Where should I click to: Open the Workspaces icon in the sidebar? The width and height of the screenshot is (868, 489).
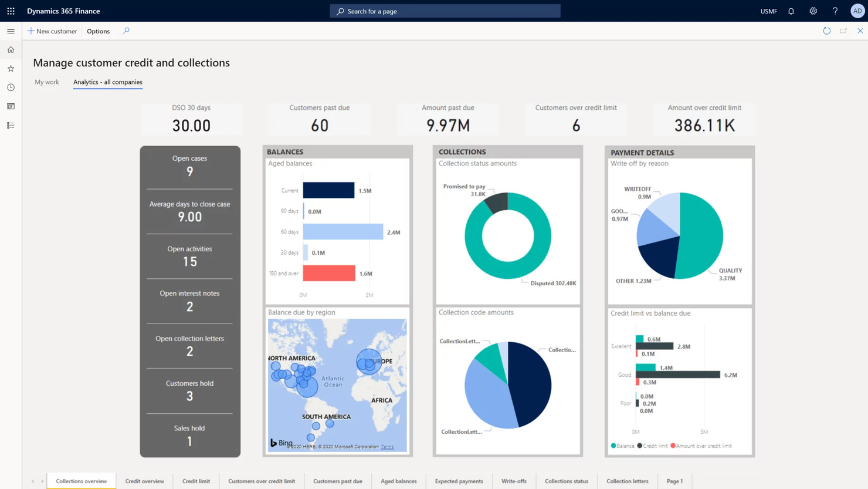pyautogui.click(x=10, y=106)
